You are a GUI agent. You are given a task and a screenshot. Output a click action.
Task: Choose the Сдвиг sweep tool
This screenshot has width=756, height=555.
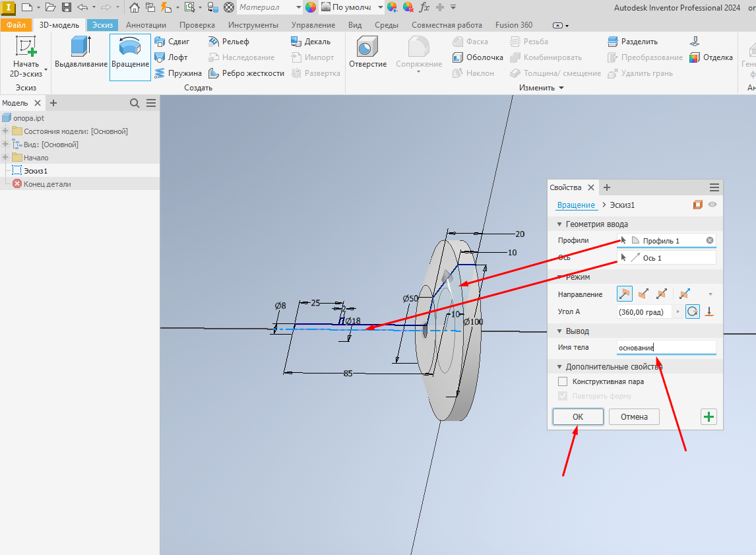pyautogui.click(x=172, y=42)
